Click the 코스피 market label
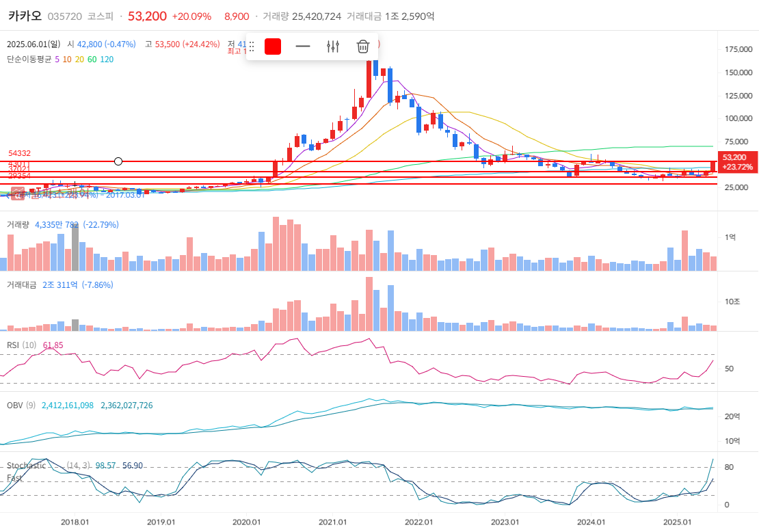This screenshot has width=759, height=532. coord(101,16)
